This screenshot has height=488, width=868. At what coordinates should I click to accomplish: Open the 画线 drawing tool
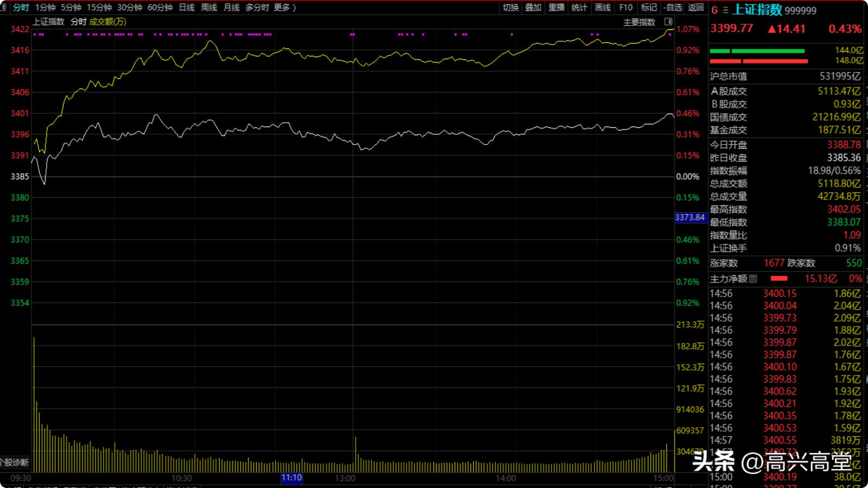603,8
